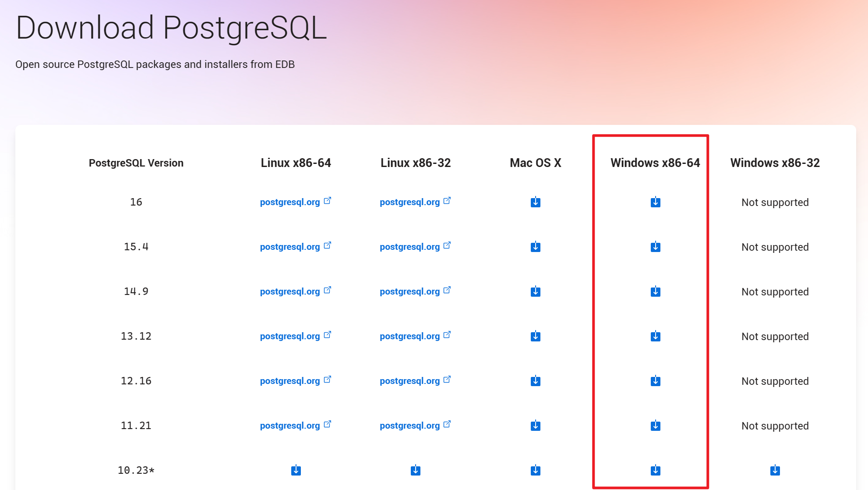Screen dimensions: 868x490
Task: Download PostgreSQL 12.16 for Mac OS X
Action: pos(535,381)
